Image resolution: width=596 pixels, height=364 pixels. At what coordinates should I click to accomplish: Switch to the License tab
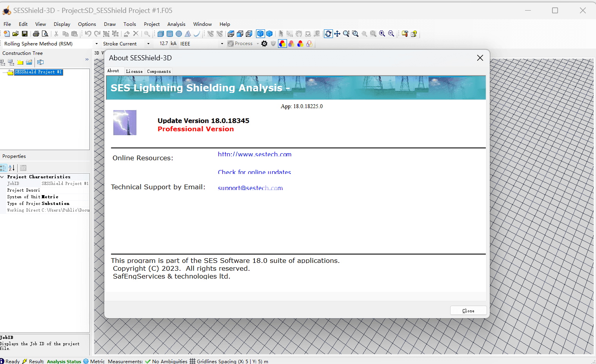click(134, 71)
